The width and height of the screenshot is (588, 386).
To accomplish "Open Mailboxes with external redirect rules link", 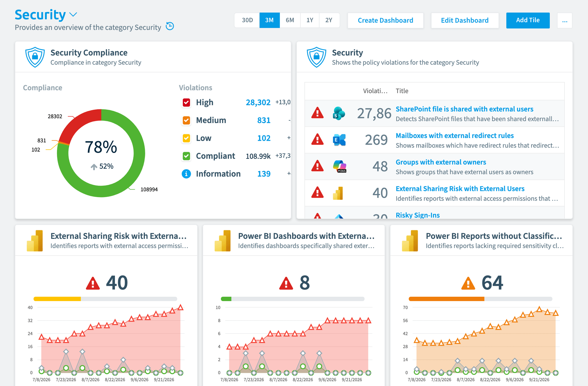I will [455, 136].
